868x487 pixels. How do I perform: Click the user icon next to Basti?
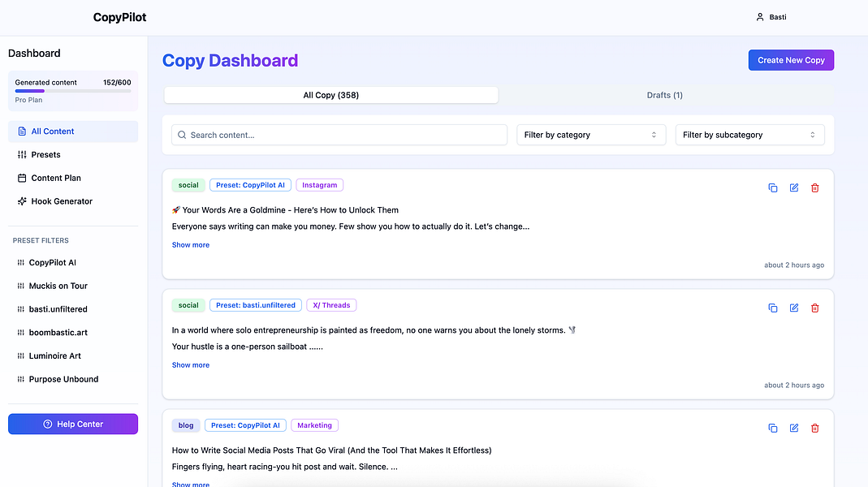click(x=758, y=16)
